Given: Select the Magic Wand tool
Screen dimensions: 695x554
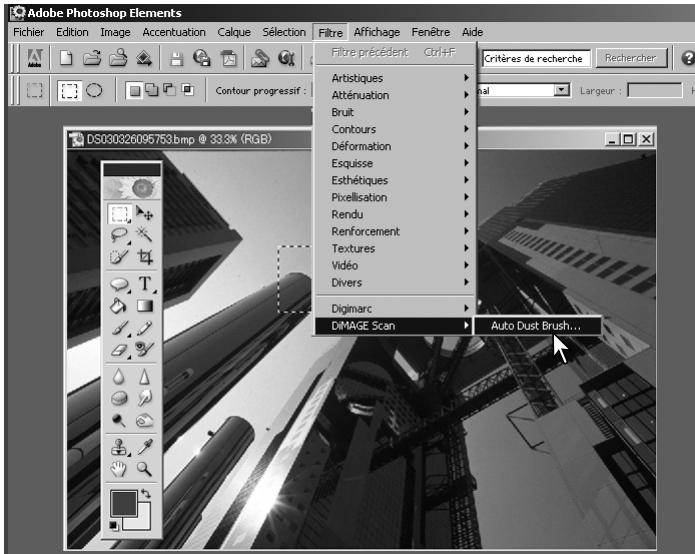Looking at the screenshot, I should (144, 235).
